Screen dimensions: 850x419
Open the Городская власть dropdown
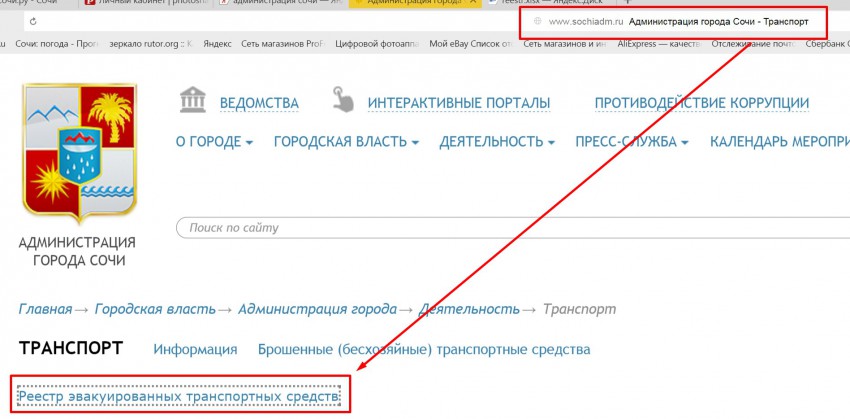(x=346, y=142)
